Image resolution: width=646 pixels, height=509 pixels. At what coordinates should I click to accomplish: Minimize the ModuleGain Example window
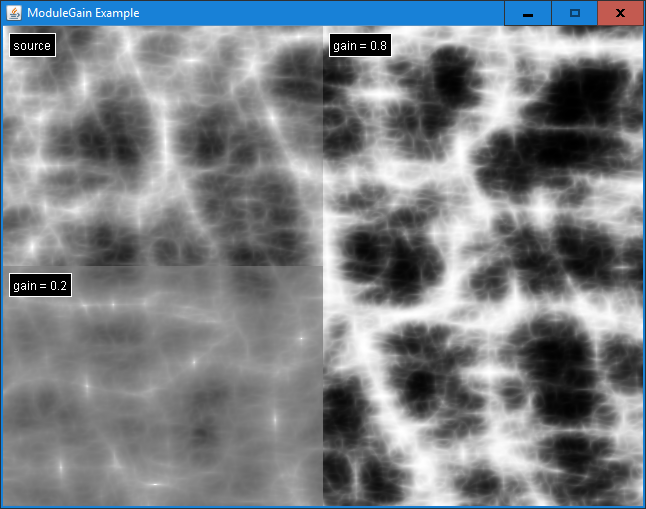(x=527, y=13)
